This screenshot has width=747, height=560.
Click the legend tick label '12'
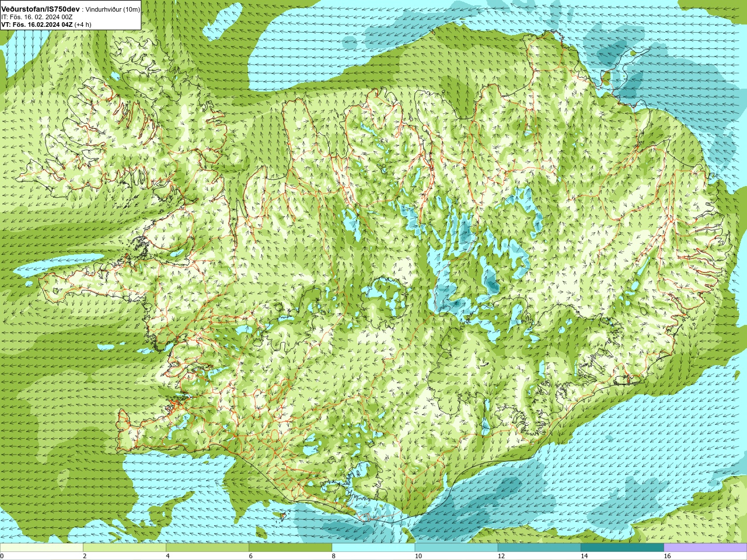click(x=501, y=556)
